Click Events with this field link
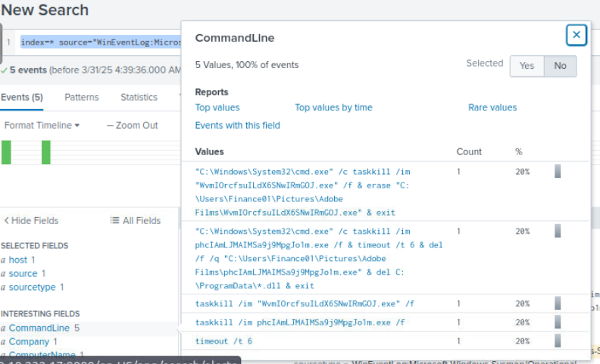Screen dimensions: 600x364 (x=238, y=125)
